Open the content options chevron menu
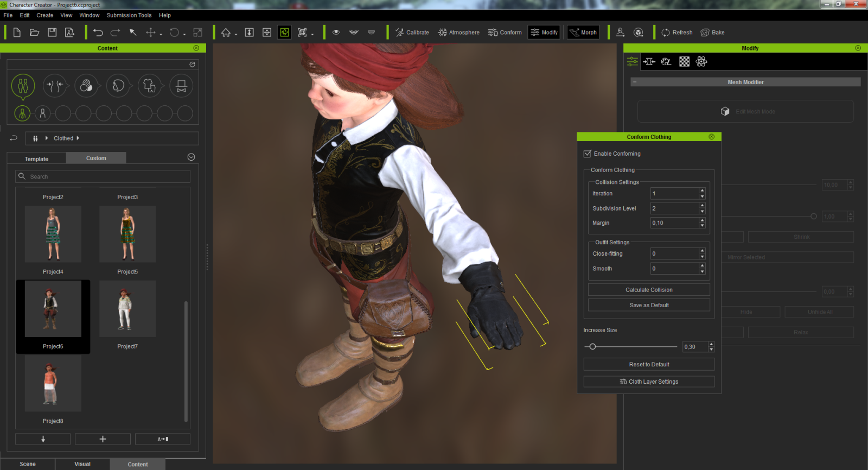868x470 pixels. point(191,157)
